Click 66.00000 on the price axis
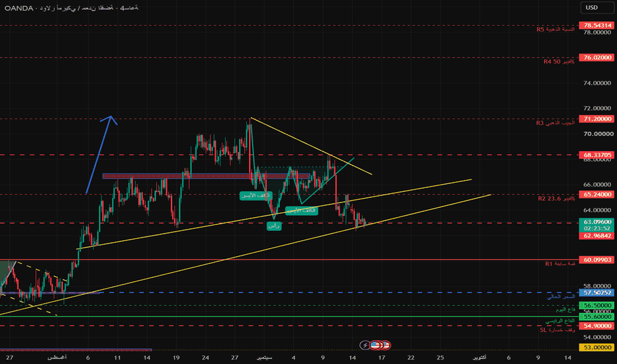 (597, 185)
